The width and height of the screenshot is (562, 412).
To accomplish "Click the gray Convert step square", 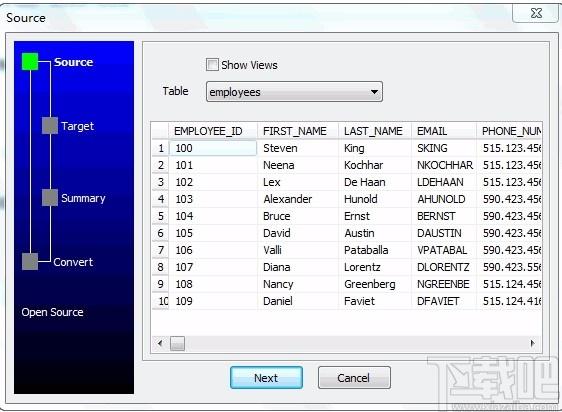I will (30, 261).
